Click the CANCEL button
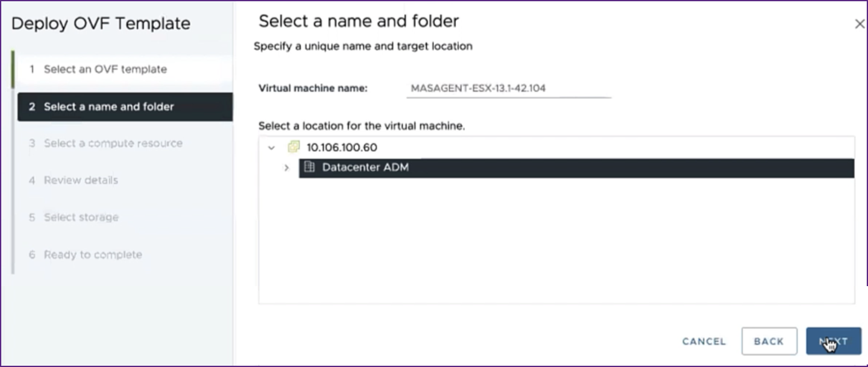The image size is (868, 367). pyautogui.click(x=704, y=341)
